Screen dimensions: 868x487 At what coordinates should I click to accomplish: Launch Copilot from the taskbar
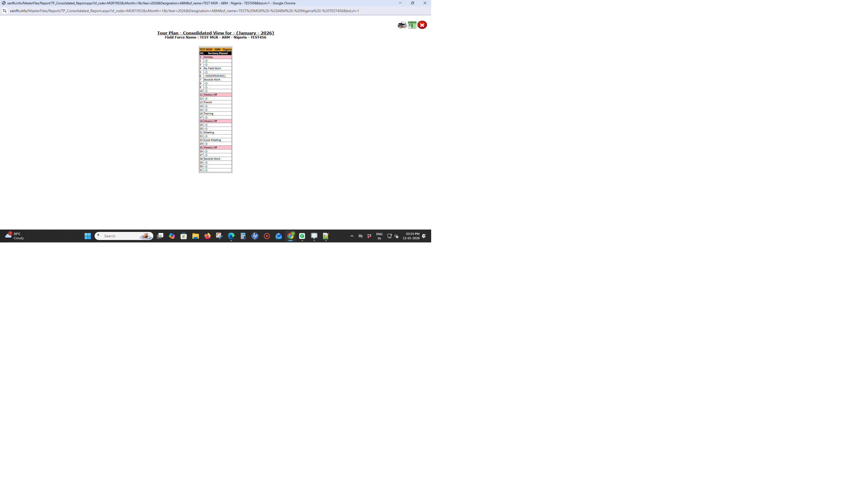click(172, 236)
